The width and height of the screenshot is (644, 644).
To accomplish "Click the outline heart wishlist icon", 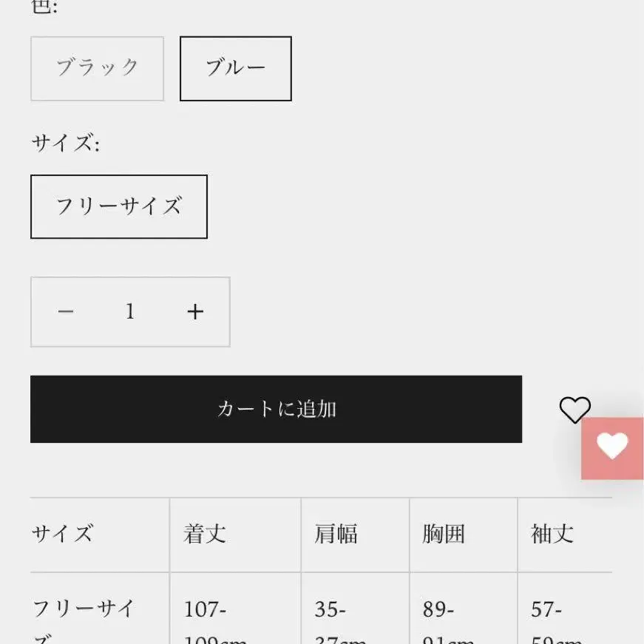I will pos(574,410).
